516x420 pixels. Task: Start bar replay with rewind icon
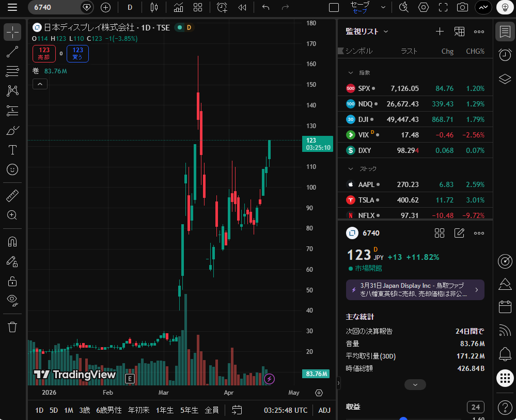coord(242,7)
